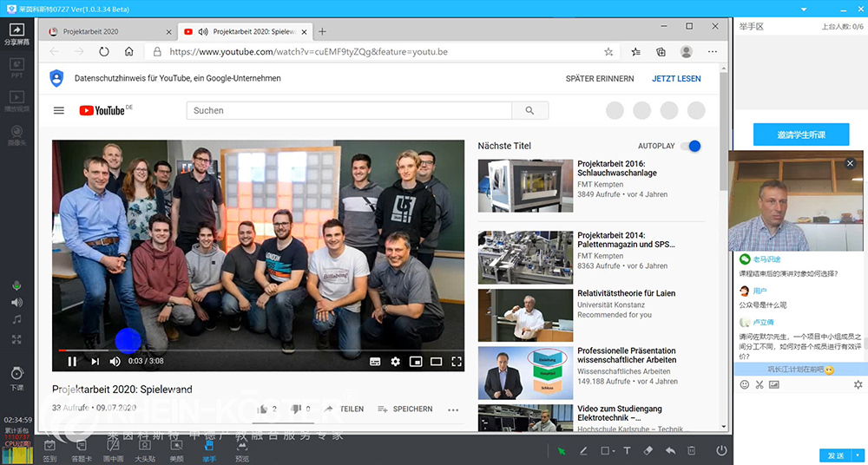Open the 摄像头 camera tool
868x465 pixels.
click(x=16, y=135)
